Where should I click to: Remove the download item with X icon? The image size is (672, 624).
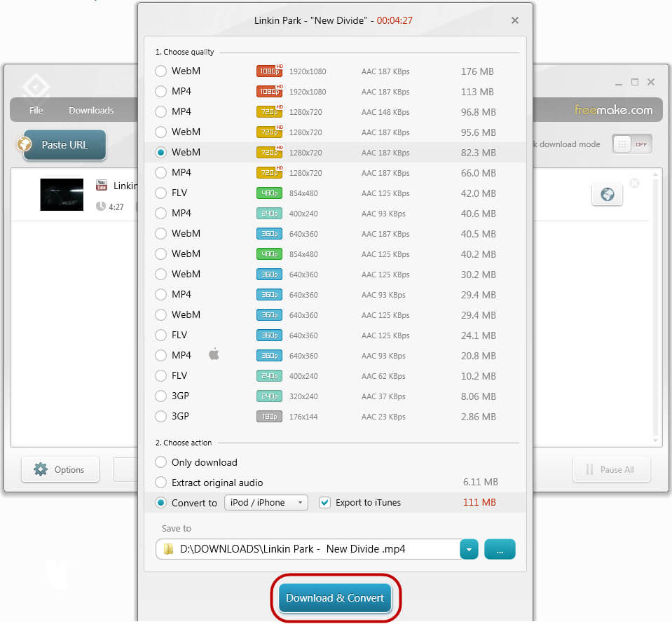pos(634,183)
